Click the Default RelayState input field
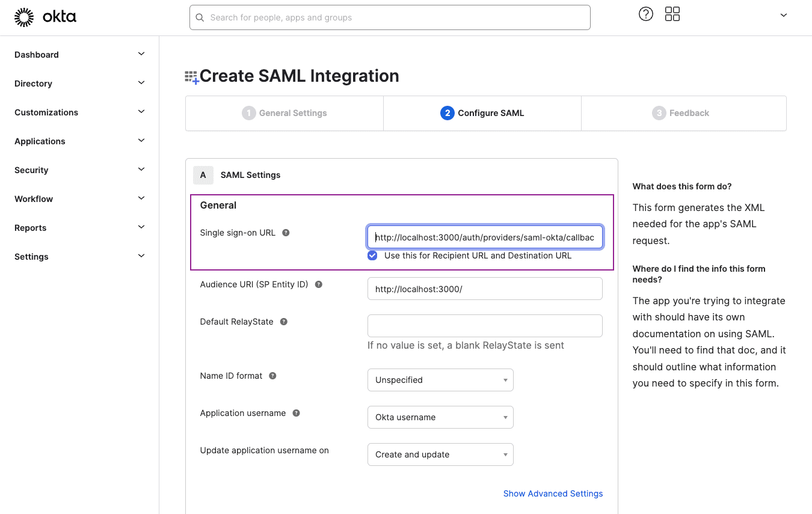 coord(485,326)
